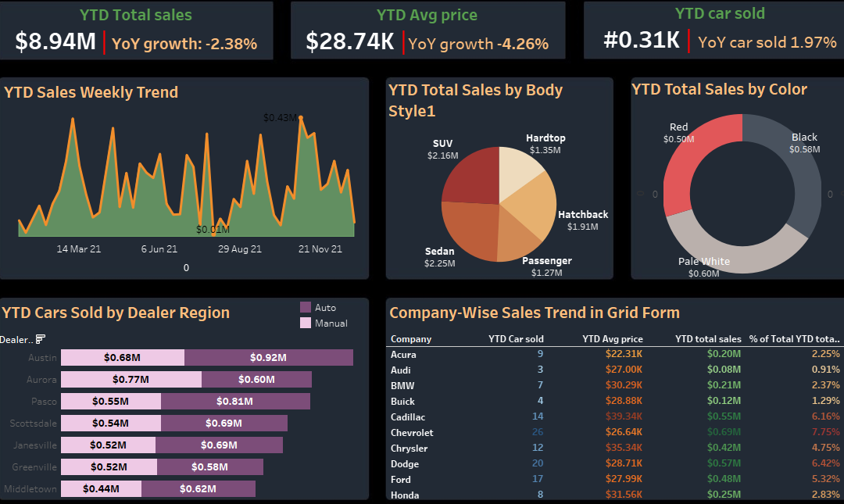
Task: Click the Chevrolet company name
Action: [x=412, y=432]
